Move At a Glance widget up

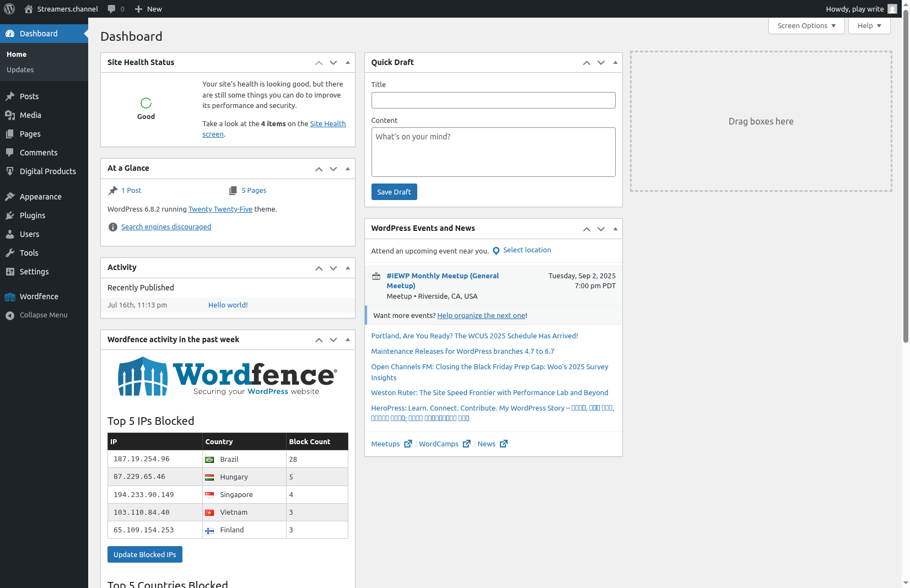coord(319,169)
